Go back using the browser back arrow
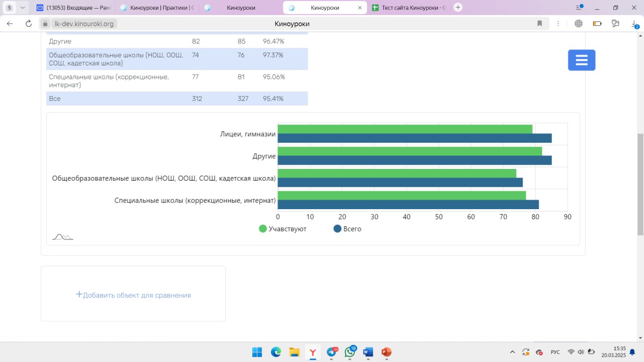The width and height of the screenshot is (644, 362). (x=10, y=24)
